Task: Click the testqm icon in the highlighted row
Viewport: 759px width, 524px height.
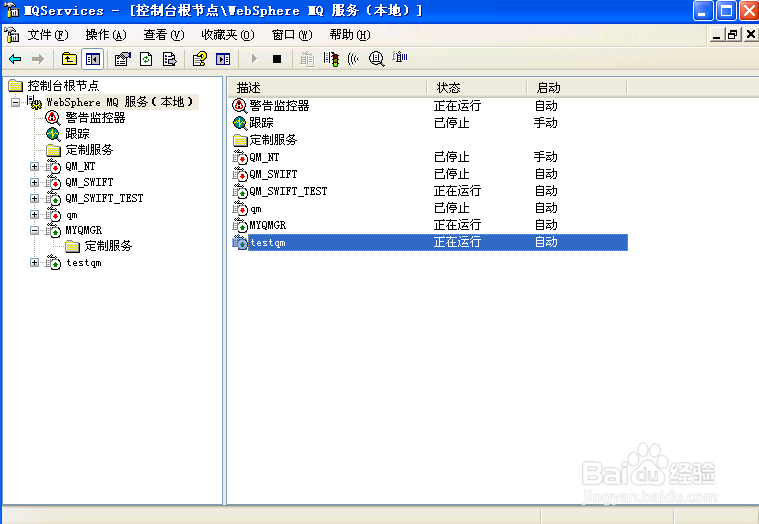Action: [x=240, y=242]
